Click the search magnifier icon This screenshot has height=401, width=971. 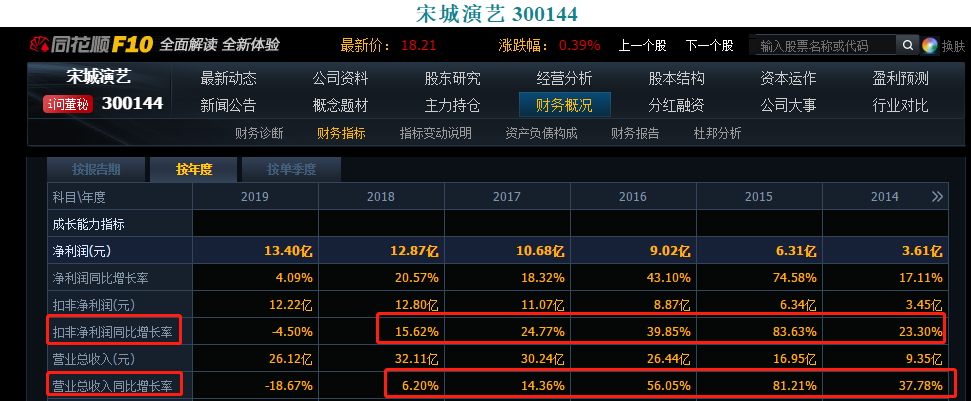click(907, 45)
